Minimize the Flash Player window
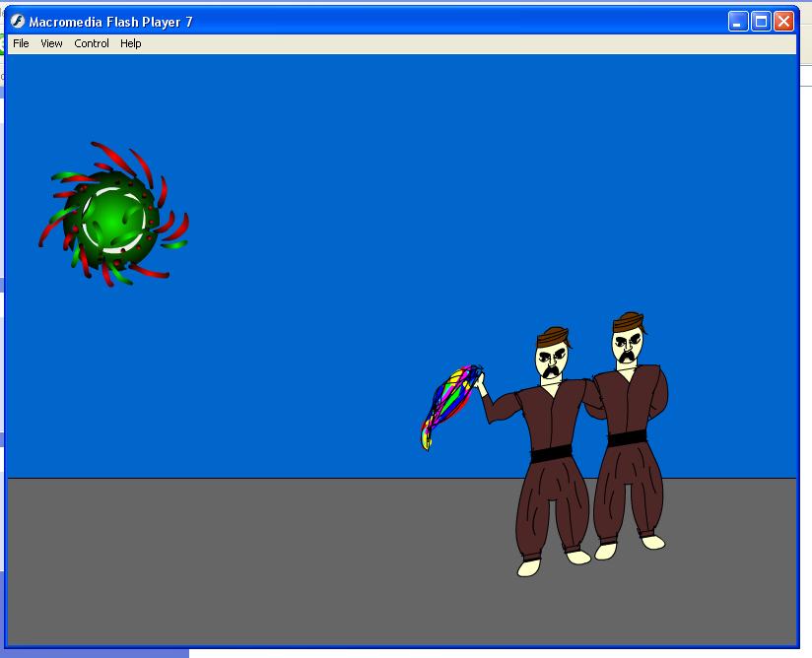The width and height of the screenshot is (812, 658). [738, 21]
